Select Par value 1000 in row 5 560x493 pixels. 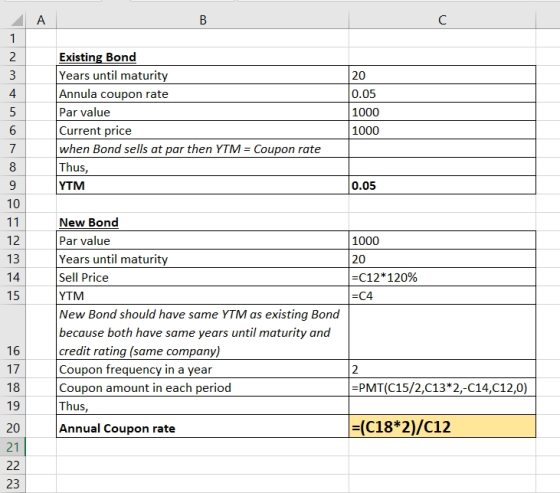(x=442, y=112)
